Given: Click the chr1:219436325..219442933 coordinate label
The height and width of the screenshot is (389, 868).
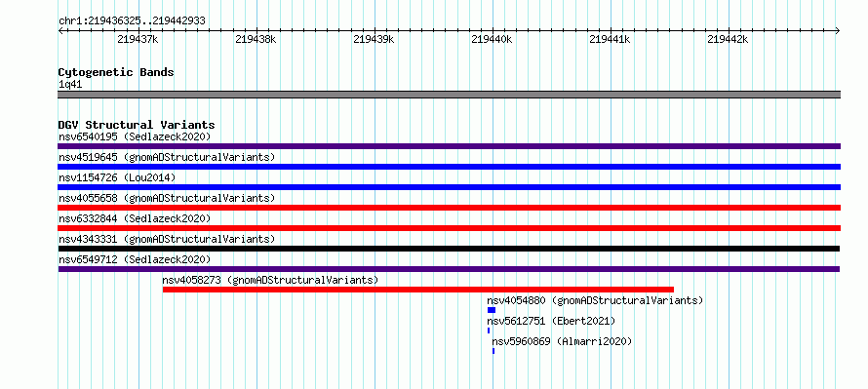Looking at the screenshot, I should click(x=132, y=20).
